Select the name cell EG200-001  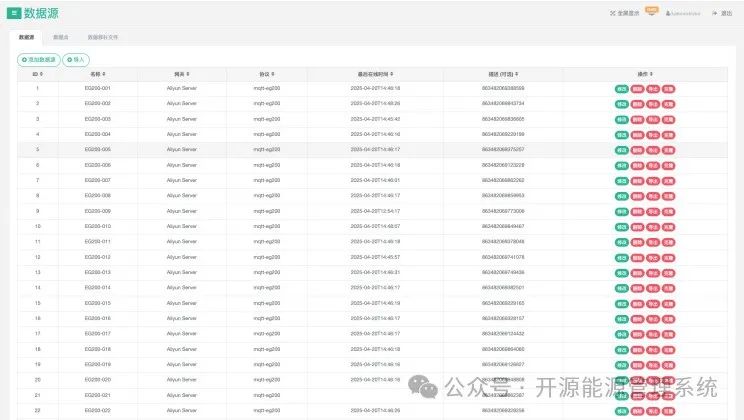98,88
